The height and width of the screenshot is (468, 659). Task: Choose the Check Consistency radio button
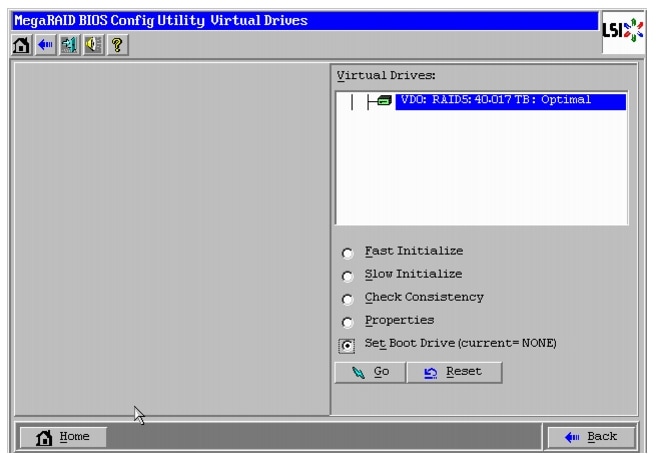[x=347, y=300]
